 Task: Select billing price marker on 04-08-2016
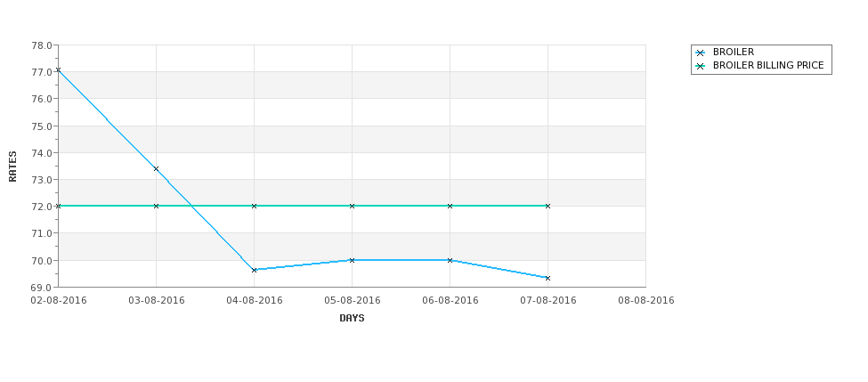pyautogui.click(x=254, y=206)
